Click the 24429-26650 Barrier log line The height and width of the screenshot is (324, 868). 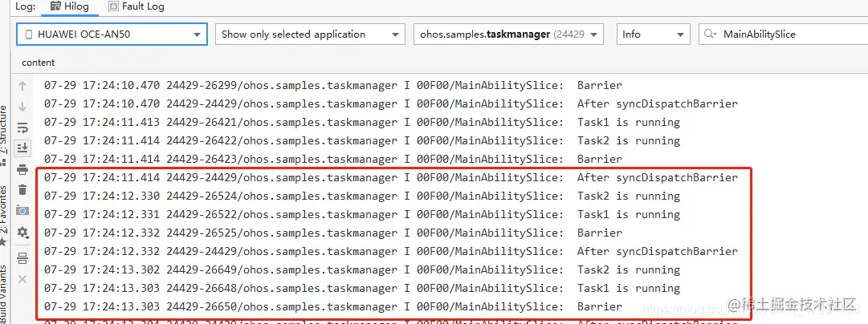pyautogui.click(x=333, y=307)
